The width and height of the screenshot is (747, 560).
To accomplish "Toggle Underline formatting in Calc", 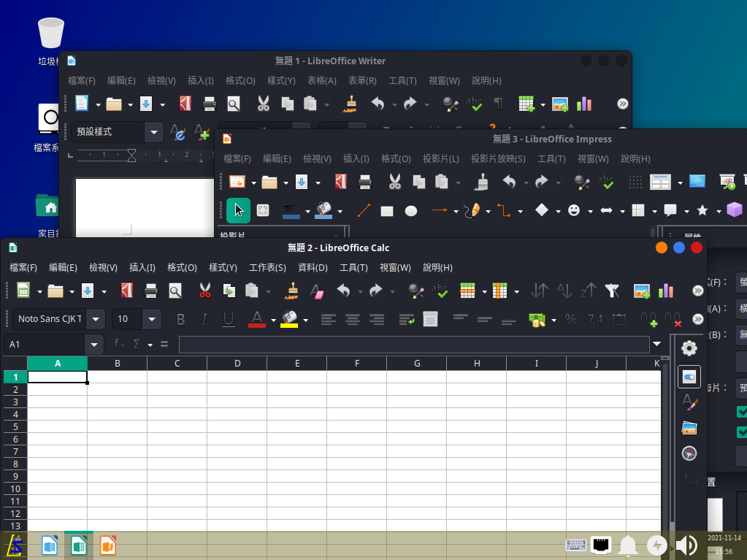I will pos(229,319).
